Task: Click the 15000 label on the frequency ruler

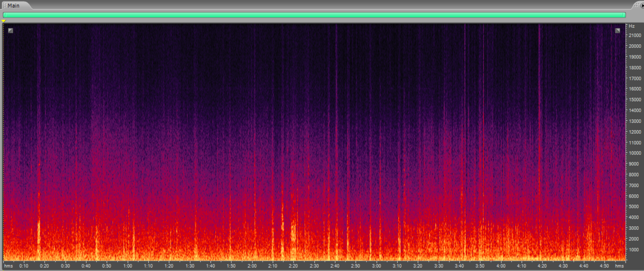Action: tap(635, 100)
